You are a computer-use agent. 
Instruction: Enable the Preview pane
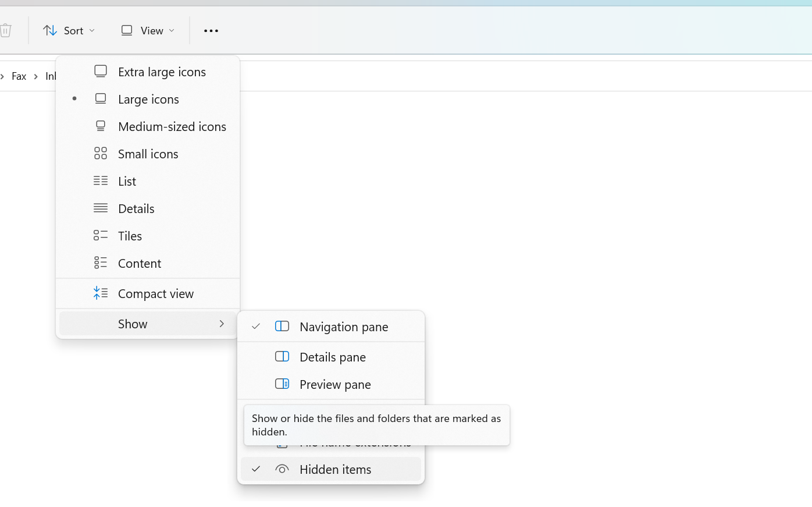pyautogui.click(x=331, y=384)
